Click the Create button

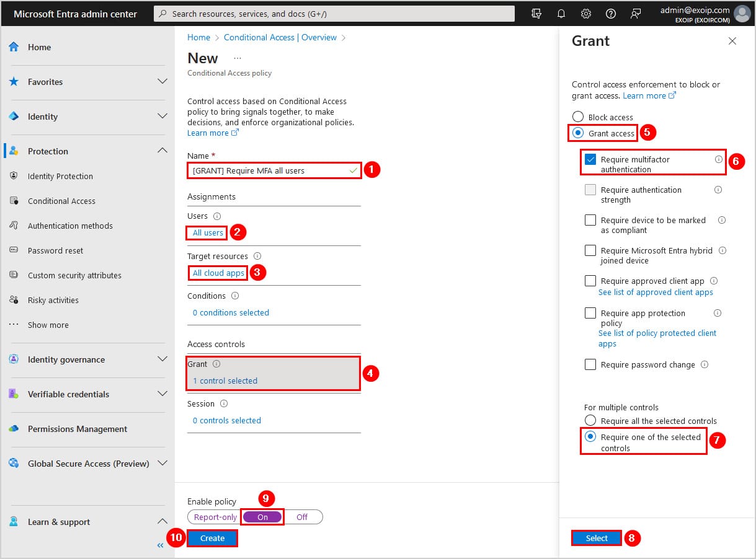click(212, 538)
